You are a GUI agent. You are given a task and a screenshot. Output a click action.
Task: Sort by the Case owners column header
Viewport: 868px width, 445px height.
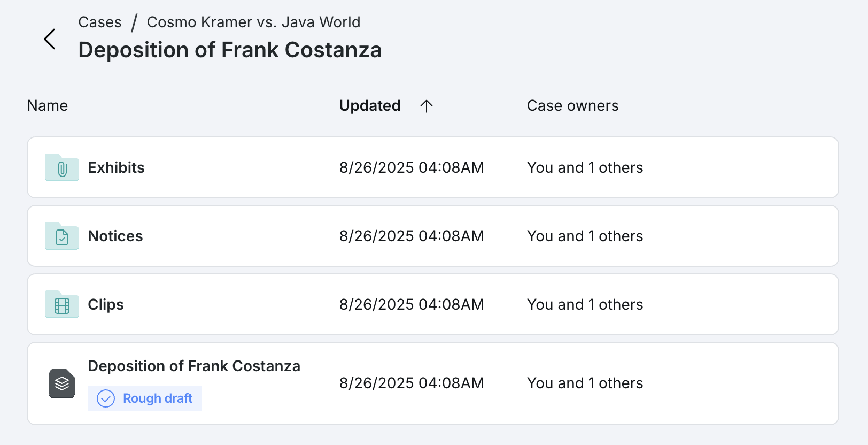tap(572, 106)
